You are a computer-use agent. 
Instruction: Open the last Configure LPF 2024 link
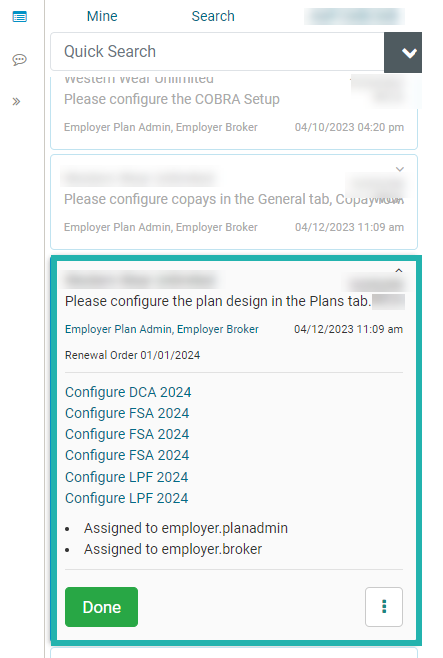coord(127,498)
